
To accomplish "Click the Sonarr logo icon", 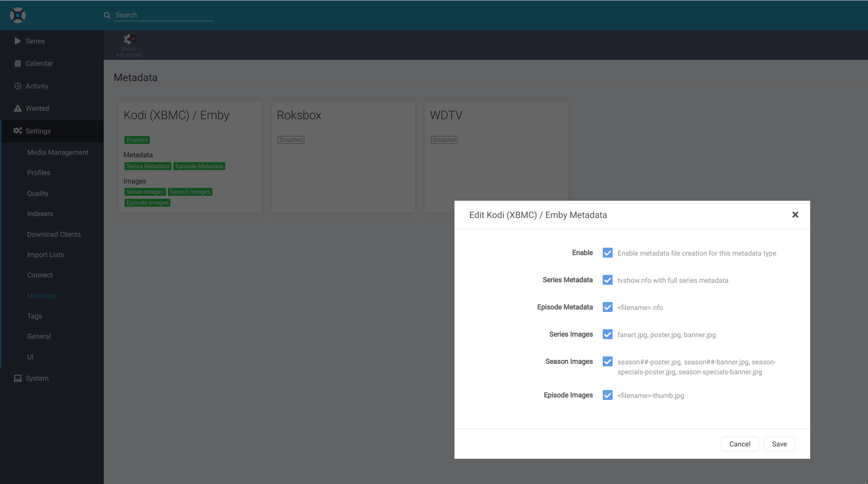I will click(18, 15).
